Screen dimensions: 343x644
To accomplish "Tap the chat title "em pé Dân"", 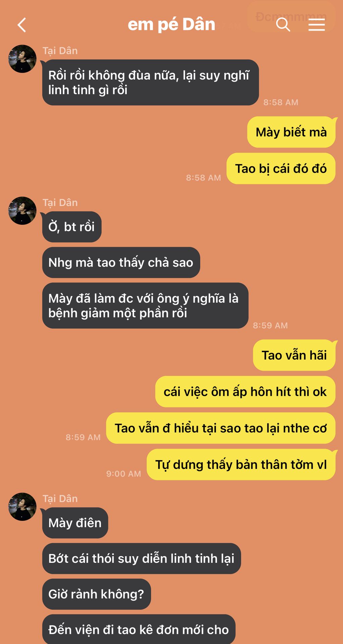I will [x=171, y=24].
